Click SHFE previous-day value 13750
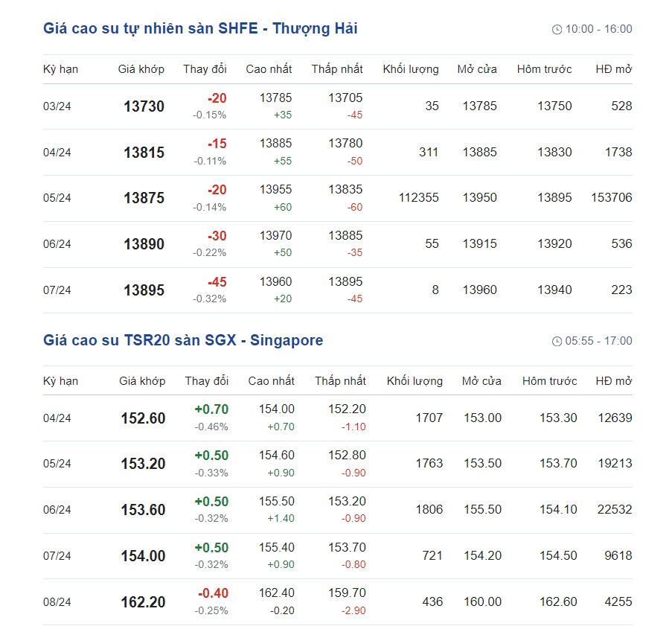Screen dimensions: 672x629 [554, 106]
